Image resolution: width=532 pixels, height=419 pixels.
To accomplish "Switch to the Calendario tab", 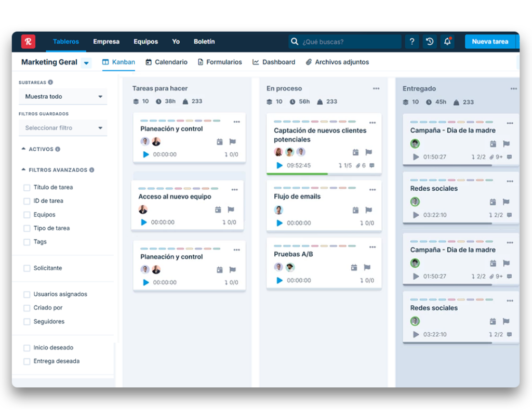I will [166, 62].
